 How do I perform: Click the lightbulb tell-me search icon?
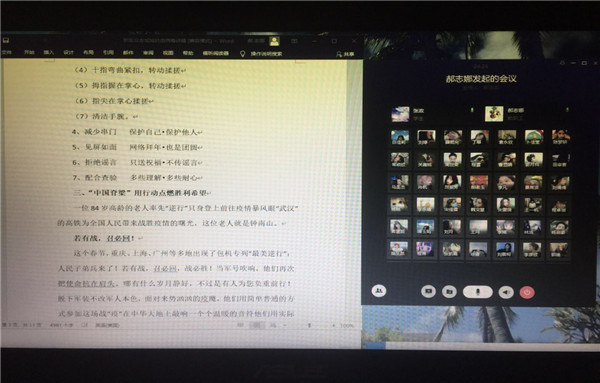point(242,54)
